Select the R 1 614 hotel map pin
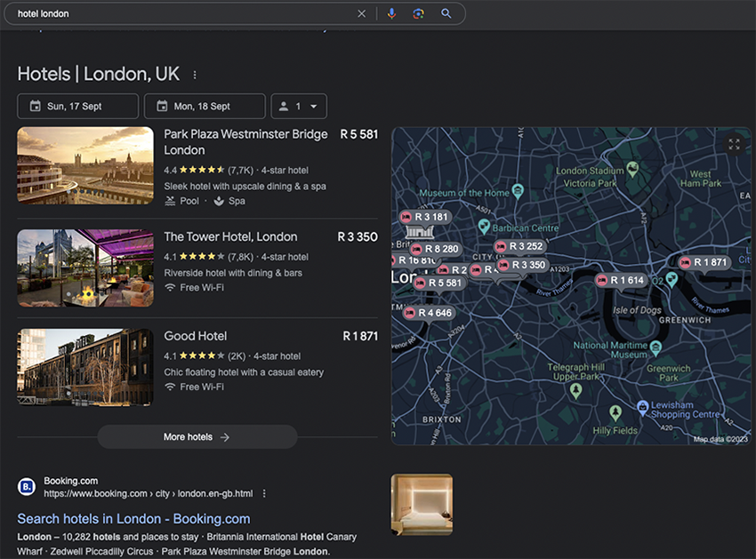Screen dimensions: 756x559 pyautogui.click(x=621, y=281)
